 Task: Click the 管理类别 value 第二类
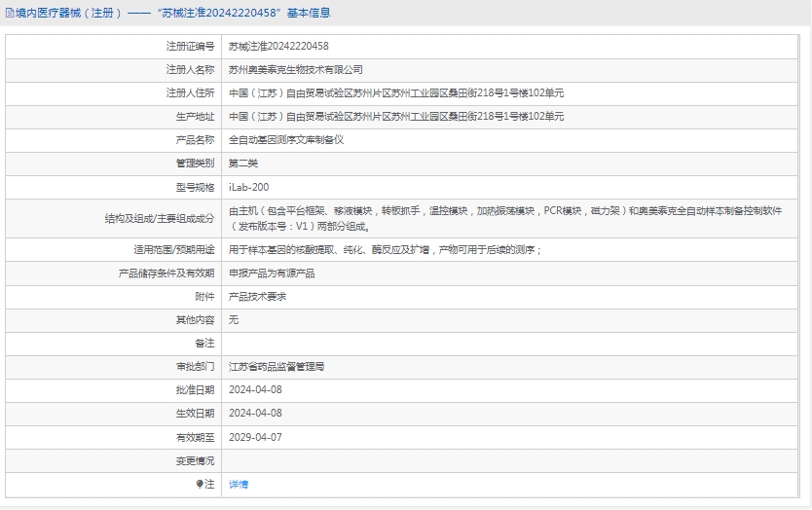pyautogui.click(x=243, y=163)
